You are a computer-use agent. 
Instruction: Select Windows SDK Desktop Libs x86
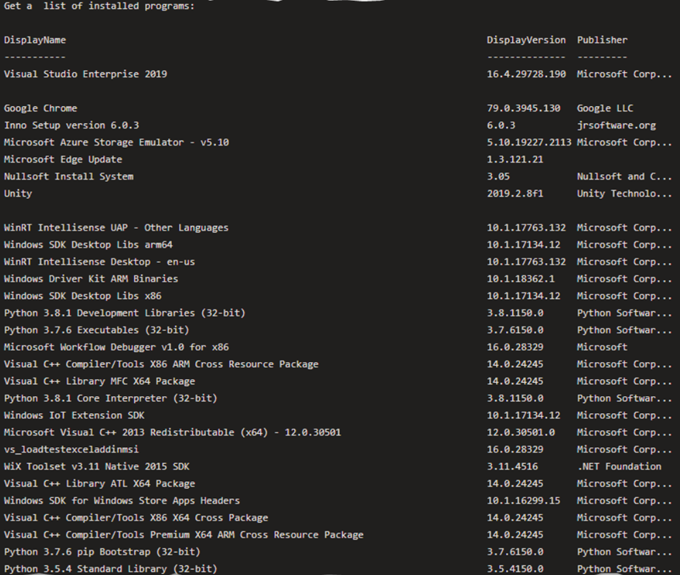coord(82,296)
